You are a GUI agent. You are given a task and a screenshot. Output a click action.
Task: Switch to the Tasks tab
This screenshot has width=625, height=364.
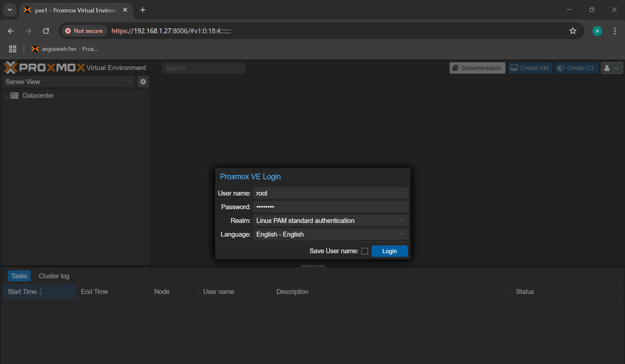(x=19, y=276)
